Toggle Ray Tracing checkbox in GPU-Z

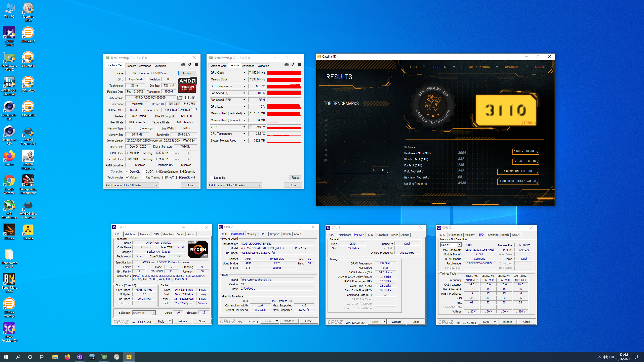pyautogui.click(x=143, y=177)
